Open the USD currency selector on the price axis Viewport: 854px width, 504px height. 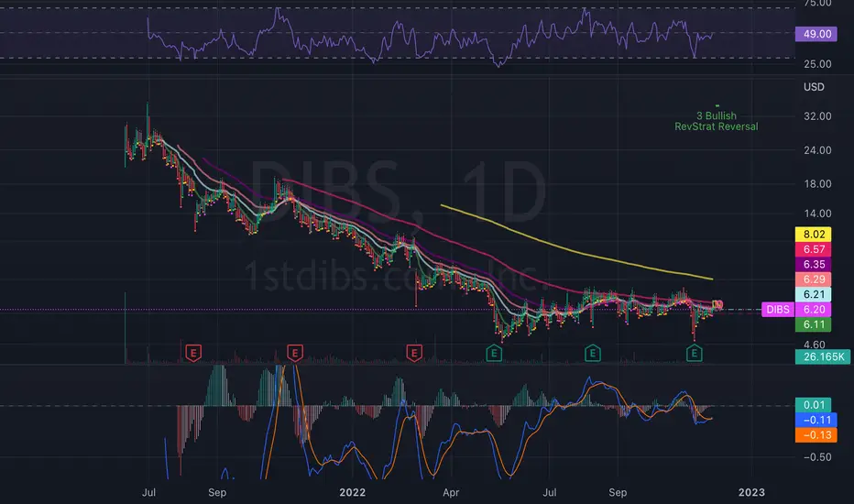814,87
